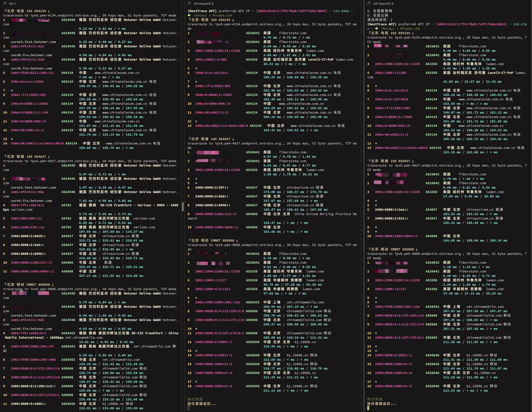Click IP 240e:0:8000:1::6007
This screenshot has height=412, width=532.
click(x=214, y=95)
